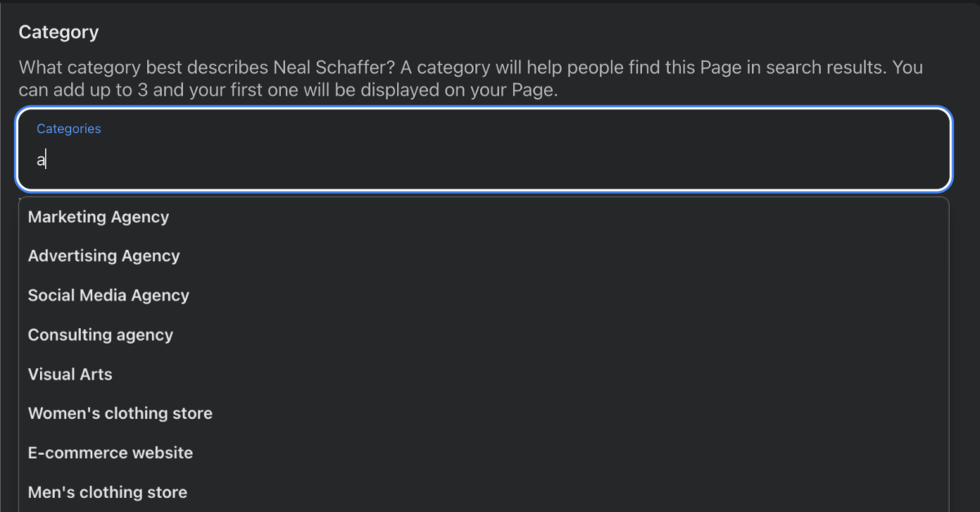
Task: Select the Marketing Agency category suggestion
Action: pos(98,217)
